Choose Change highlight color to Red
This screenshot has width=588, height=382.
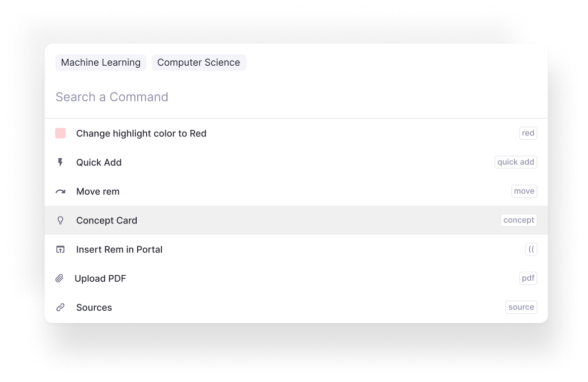[141, 133]
